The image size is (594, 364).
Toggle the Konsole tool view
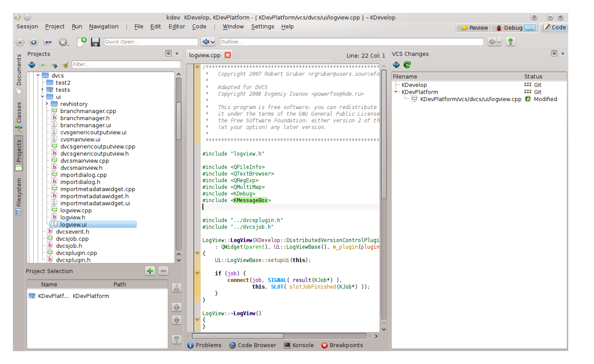coord(299,345)
